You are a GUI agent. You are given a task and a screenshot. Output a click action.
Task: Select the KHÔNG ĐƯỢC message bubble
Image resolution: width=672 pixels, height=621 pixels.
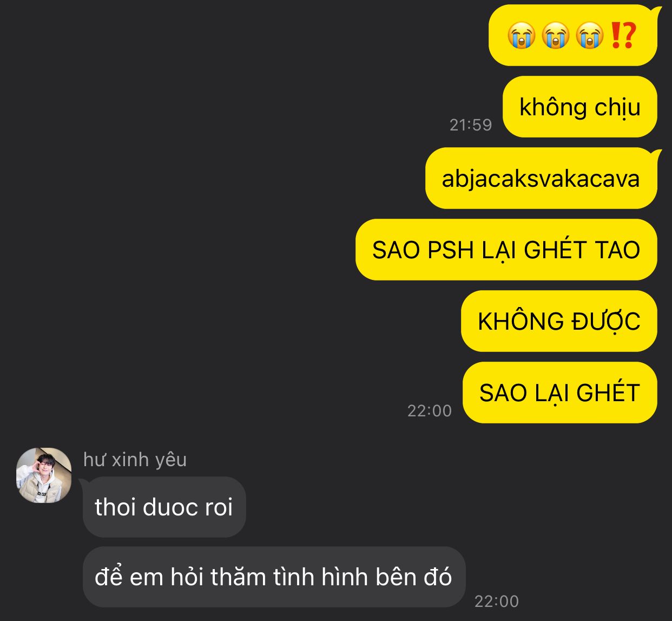click(559, 321)
